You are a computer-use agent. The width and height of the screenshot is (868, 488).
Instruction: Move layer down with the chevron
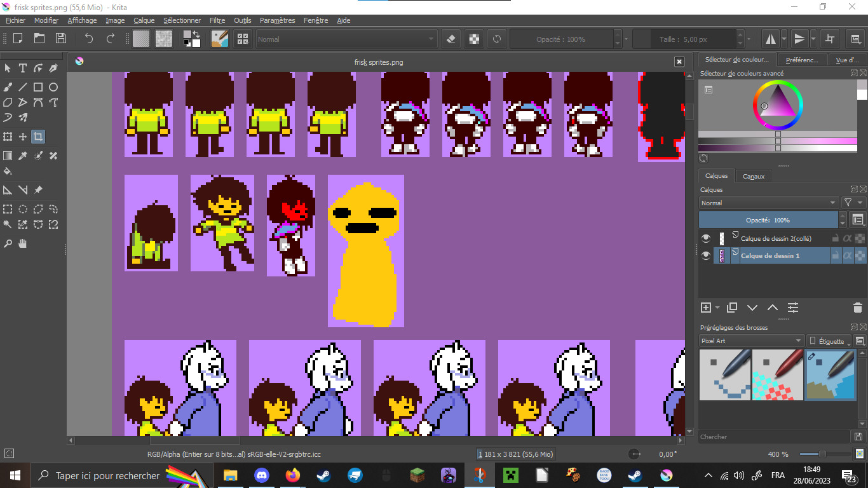[752, 308]
